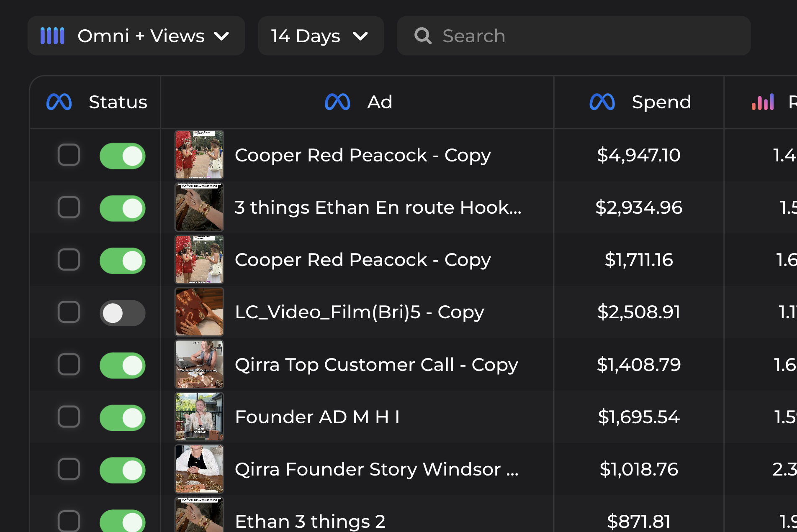The width and height of the screenshot is (797, 532).
Task: Open the Founder AD M H I thumbnail
Action: (x=199, y=417)
